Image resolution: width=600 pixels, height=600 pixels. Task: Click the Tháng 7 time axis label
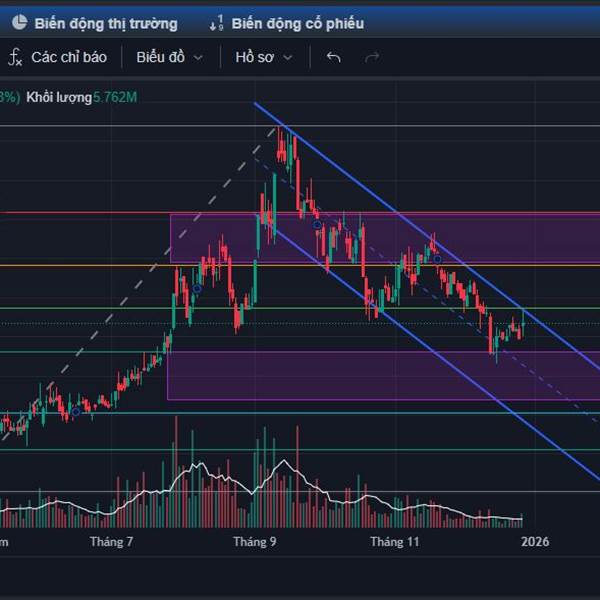click(x=111, y=542)
